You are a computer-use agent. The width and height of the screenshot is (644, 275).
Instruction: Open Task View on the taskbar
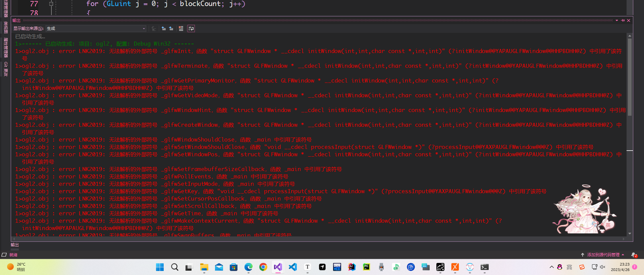[189, 267]
